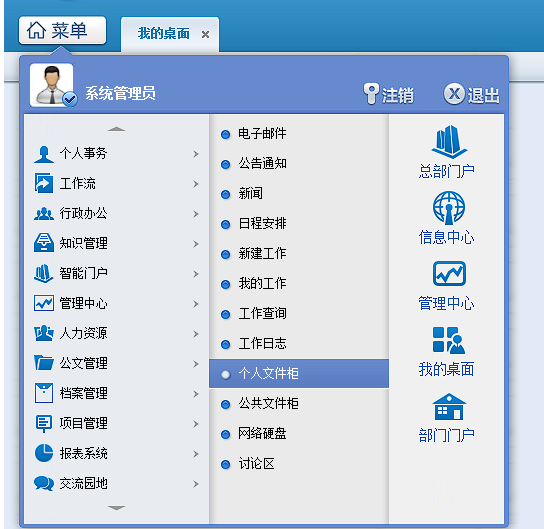544x529 pixels.
Task: Expand the 个人事务 submenu arrow
Action: (196, 154)
